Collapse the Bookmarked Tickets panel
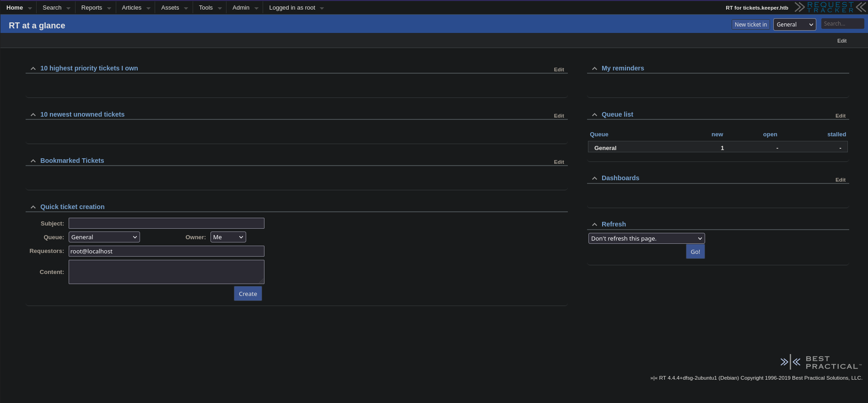868x403 pixels. (33, 161)
